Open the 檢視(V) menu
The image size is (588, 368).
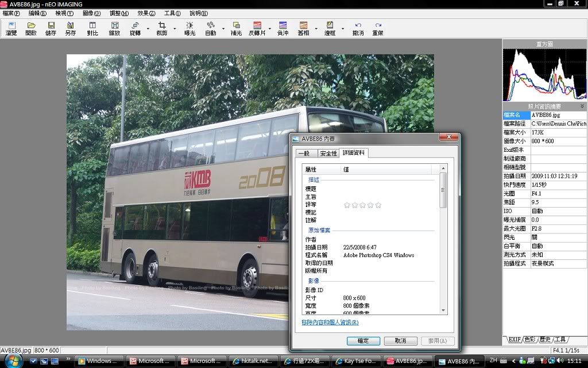[x=64, y=13]
